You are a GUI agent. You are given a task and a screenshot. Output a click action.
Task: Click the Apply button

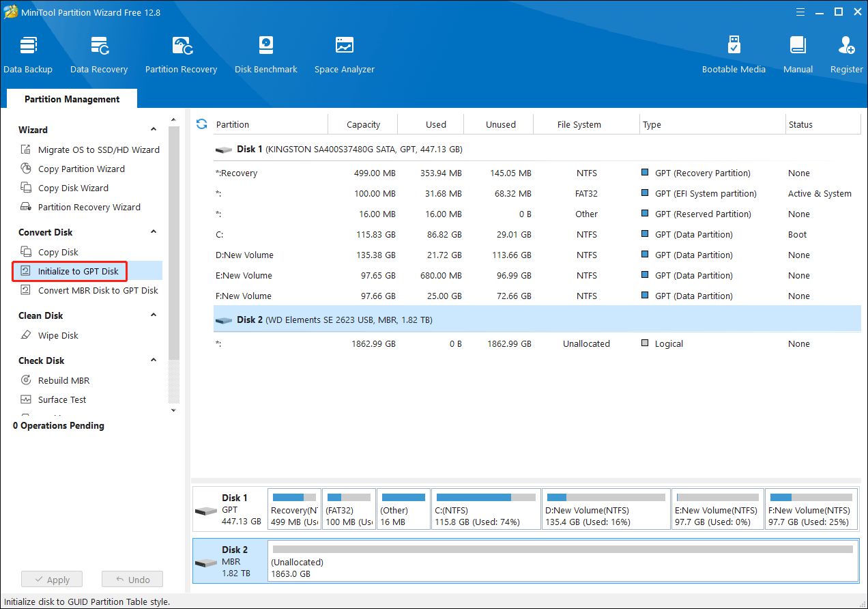pos(52,580)
